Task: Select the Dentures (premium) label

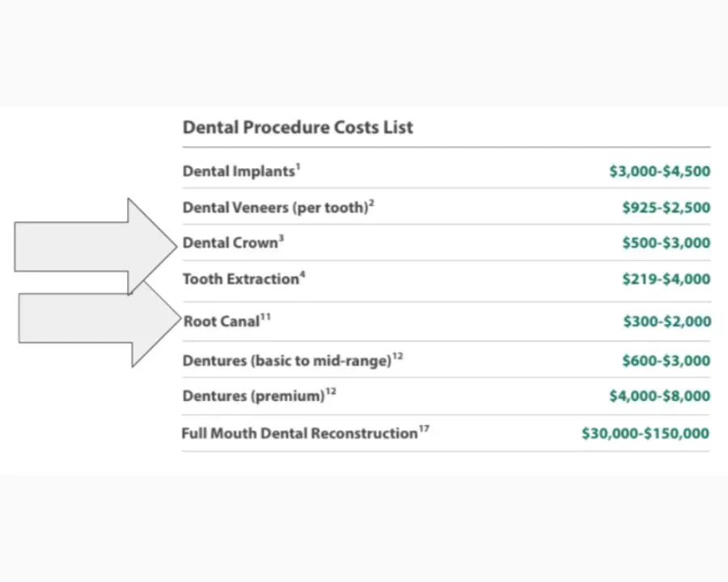Action: (253, 397)
